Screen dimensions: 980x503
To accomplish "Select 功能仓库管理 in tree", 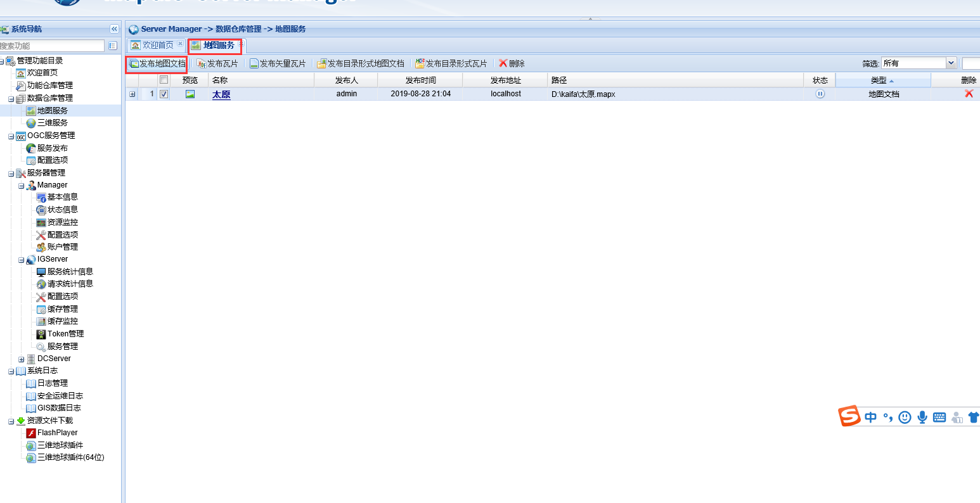I will pyautogui.click(x=49, y=86).
